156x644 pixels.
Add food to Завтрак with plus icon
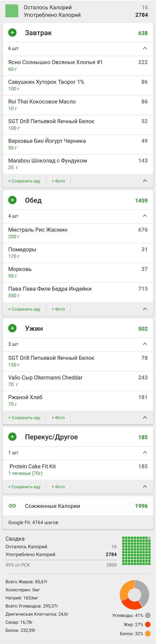(x=12, y=32)
